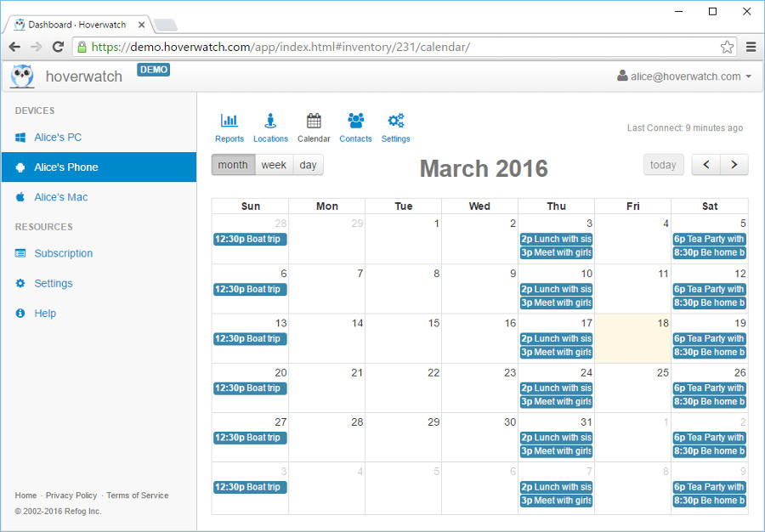The height and width of the screenshot is (532, 765).
Task: Reload the page in browser
Action: coord(58,47)
